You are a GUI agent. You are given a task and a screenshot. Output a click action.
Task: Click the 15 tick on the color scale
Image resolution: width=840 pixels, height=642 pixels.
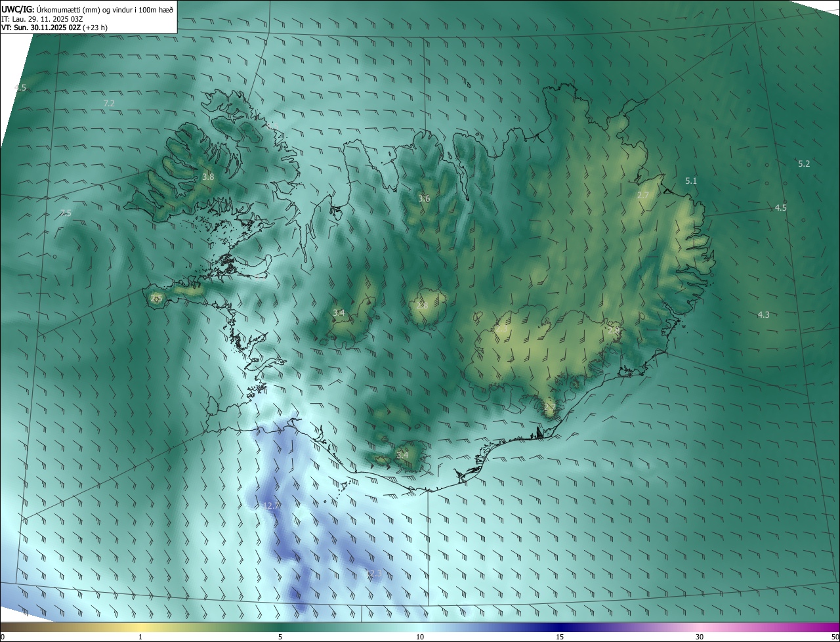560,637
